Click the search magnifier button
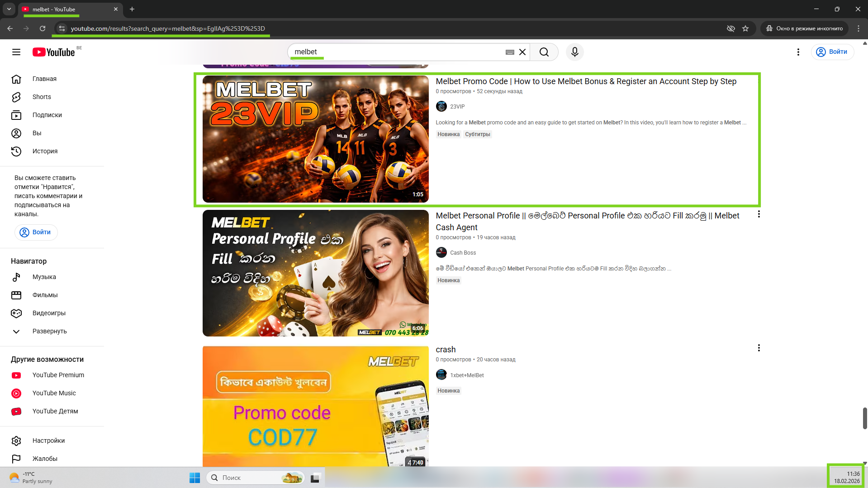This screenshot has width=868, height=488. pos(544,52)
